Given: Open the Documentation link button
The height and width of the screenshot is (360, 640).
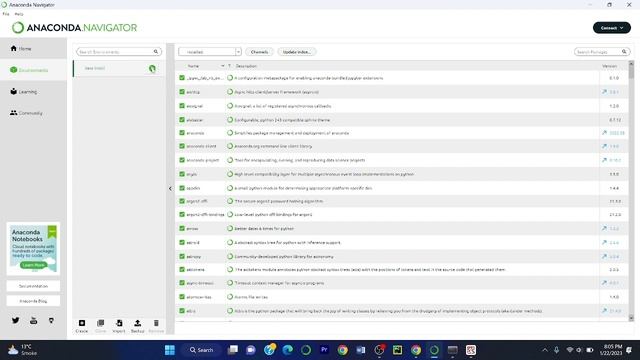Looking at the screenshot, I should pyautogui.click(x=33, y=286).
